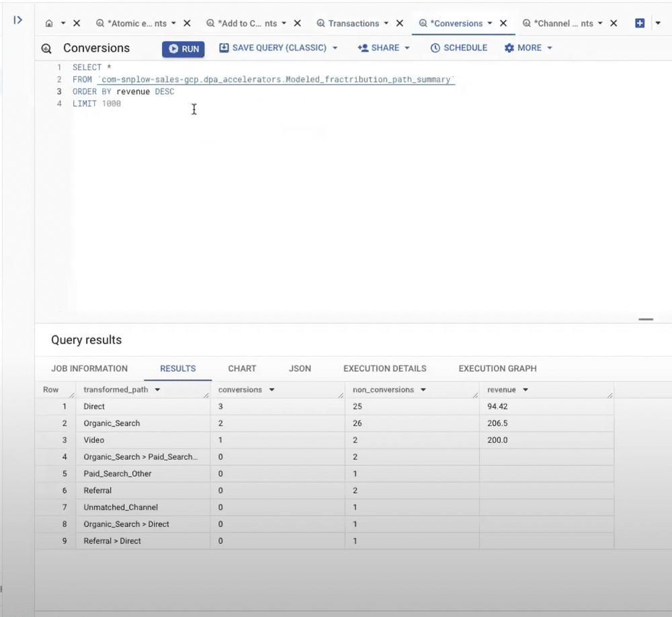This screenshot has height=617, width=672.
Task: Select the Video path cell
Action: click(143, 440)
